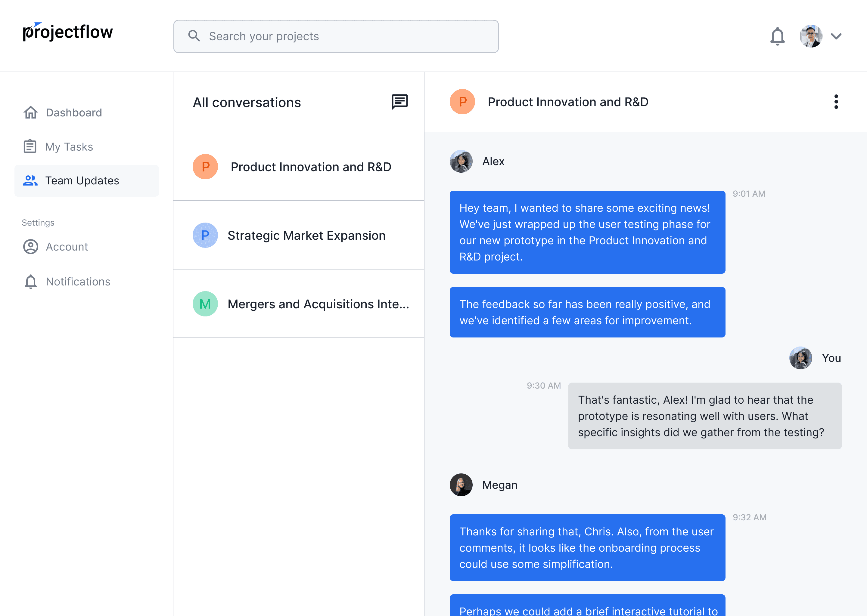867x616 pixels.
Task: Open the three-dot menu for Product Innovation
Action: (x=836, y=102)
